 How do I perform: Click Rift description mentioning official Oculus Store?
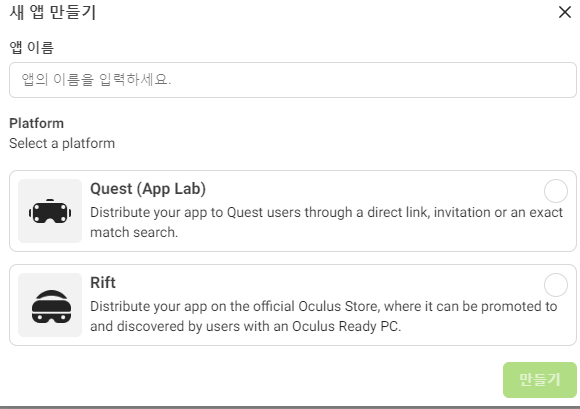323,307
